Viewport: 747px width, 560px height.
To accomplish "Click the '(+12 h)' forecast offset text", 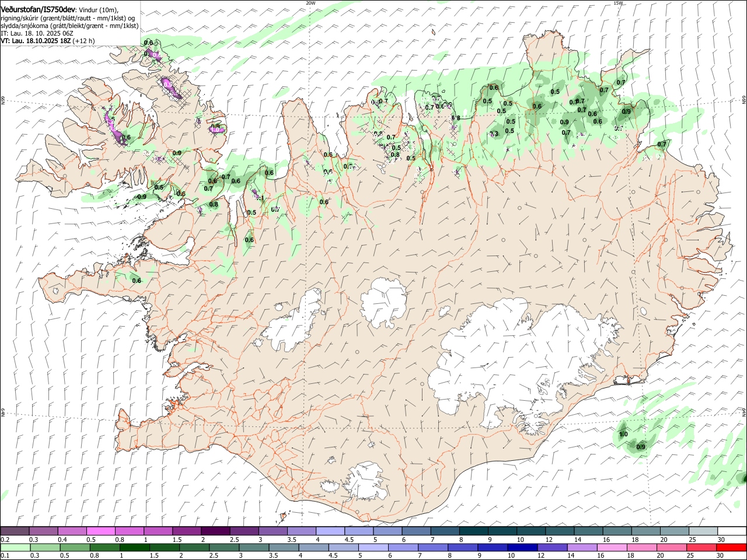I will point(84,41).
